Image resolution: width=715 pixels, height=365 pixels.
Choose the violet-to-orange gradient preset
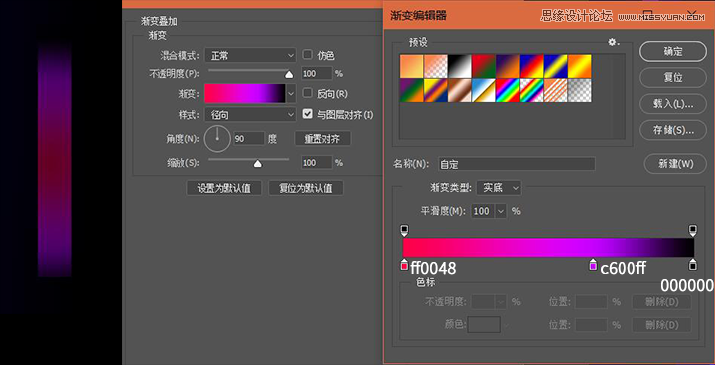pos(508,66)
